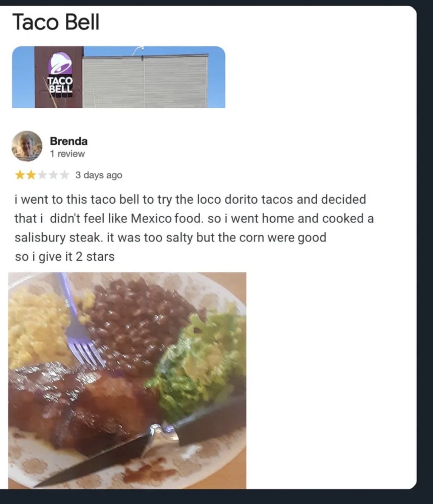
Task: Click the Taco Bell page title
Action: [56, 22]
